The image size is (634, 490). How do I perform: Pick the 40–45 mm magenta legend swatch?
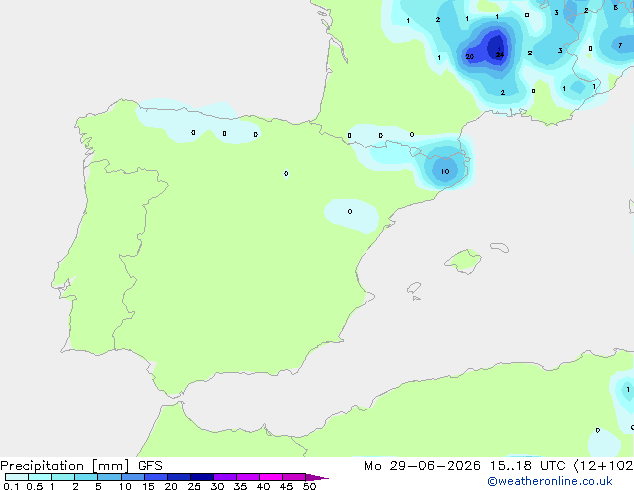coord(271,477)
